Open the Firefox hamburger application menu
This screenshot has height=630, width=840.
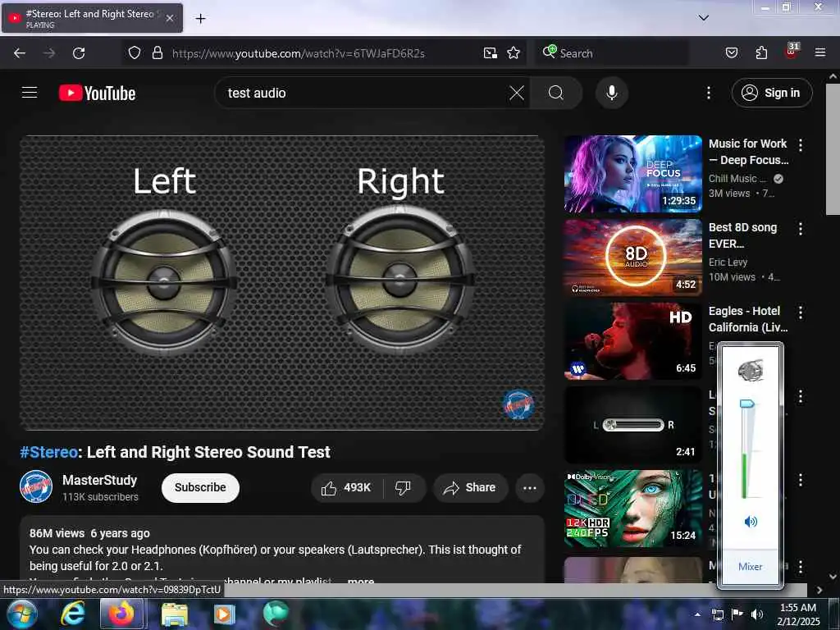(819, 52)
